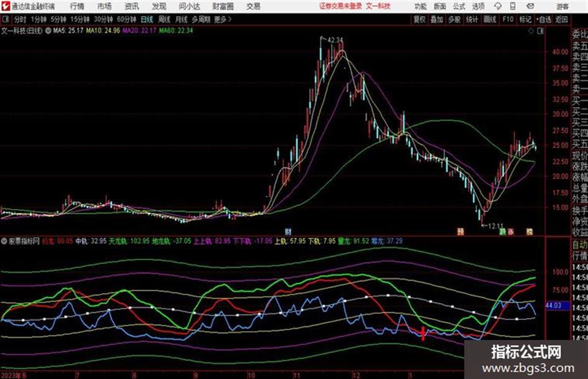Image resolution: width=588 pixels, height=379 pixels.
Task: Expand the MA indicator settings dropdown arrow
Action: click(x=48, y=30)
